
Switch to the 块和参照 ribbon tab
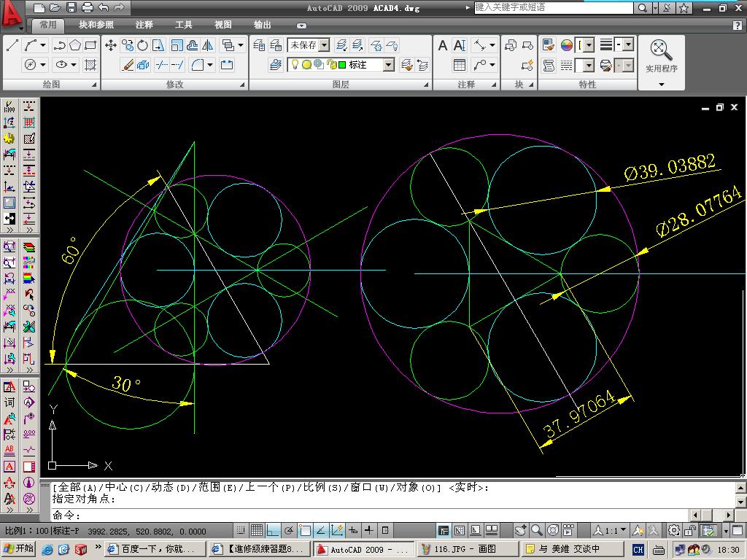click(x=96, y=25)
